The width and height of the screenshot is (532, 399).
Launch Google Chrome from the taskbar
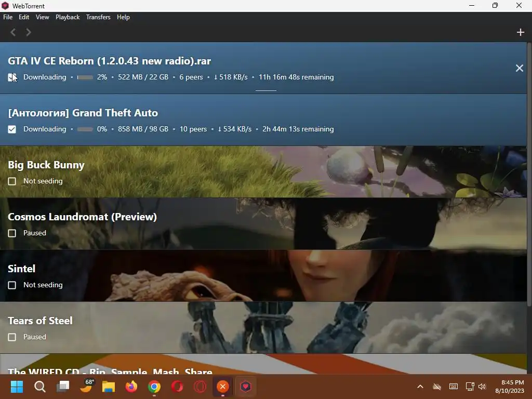pos(154,387)
